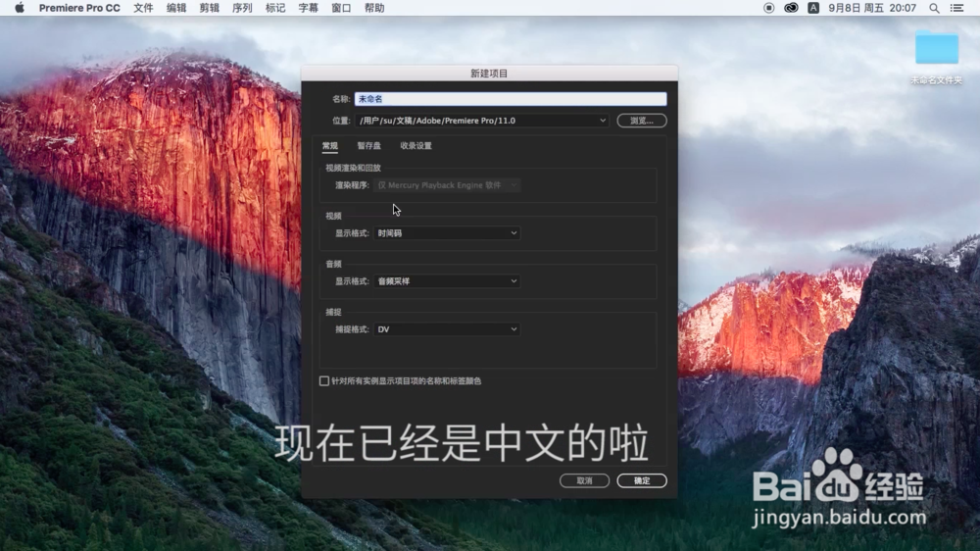
Task: Click the date and time in menu bar
Action: tap(872, 8)
